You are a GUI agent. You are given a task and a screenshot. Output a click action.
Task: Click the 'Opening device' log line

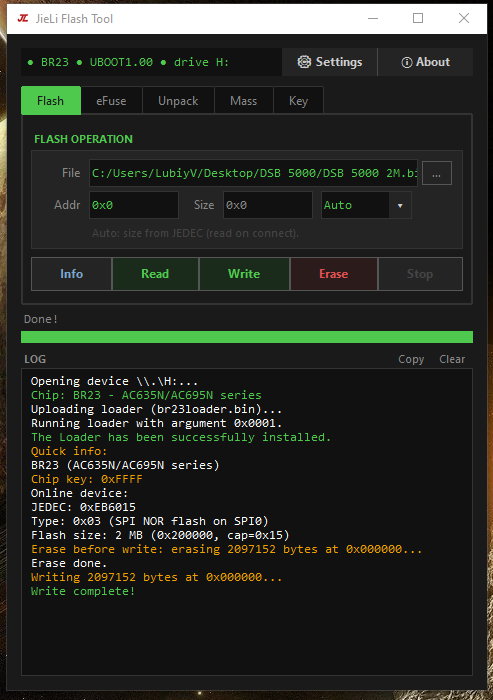coord(114,381)
